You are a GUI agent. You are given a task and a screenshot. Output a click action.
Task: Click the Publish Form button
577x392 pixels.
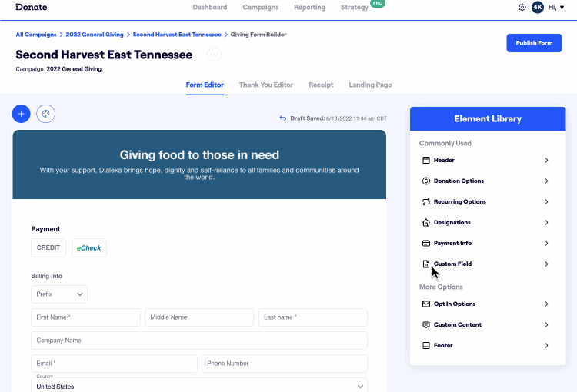coord(534,43)
